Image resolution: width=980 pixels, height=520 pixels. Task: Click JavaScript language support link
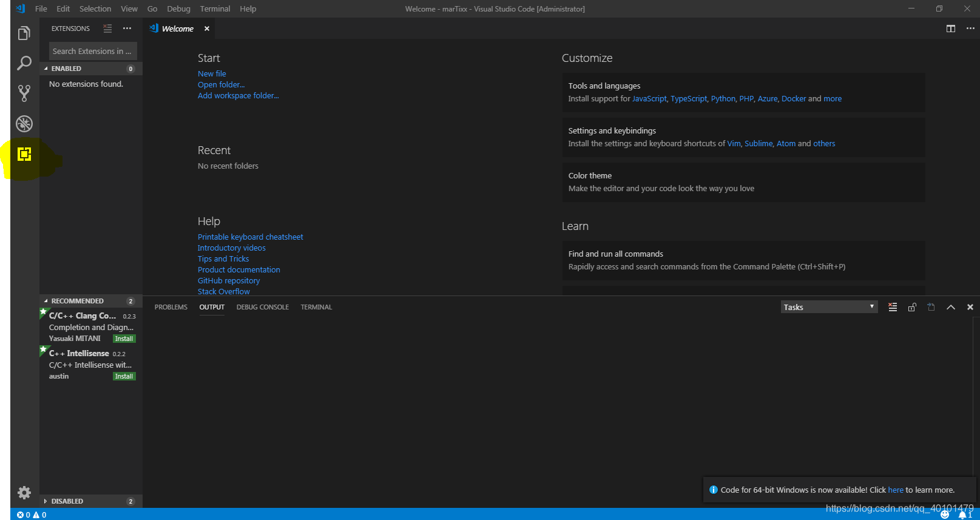coord(649,98)
